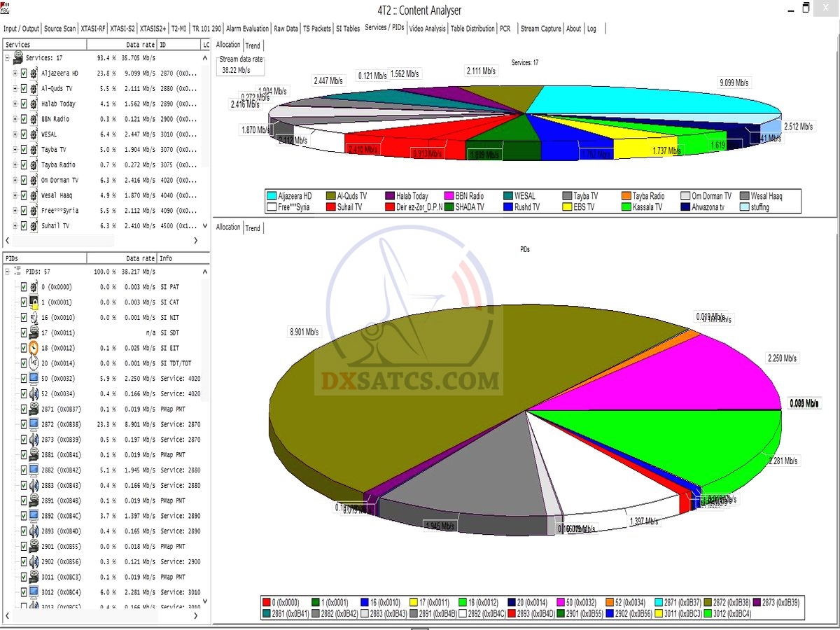Open the Stream Capture tab
840x630 pixels.
pyautogui.click(x=541, y=29)
